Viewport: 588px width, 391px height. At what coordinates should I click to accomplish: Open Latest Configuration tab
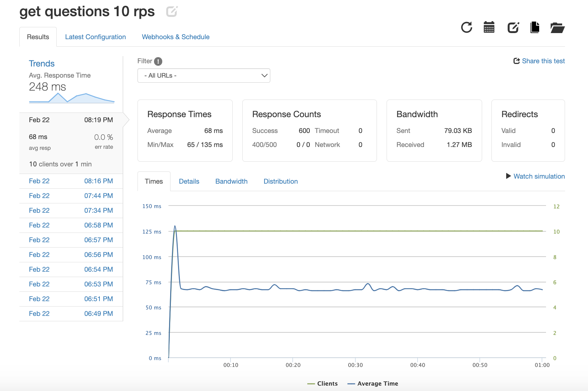click(95, 37)
